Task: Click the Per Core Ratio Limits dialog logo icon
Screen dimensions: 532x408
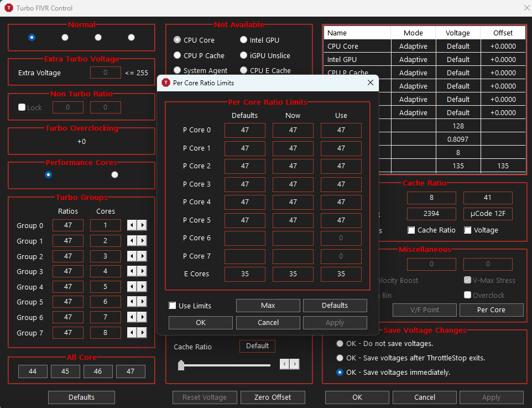Action: click(165, 82)
